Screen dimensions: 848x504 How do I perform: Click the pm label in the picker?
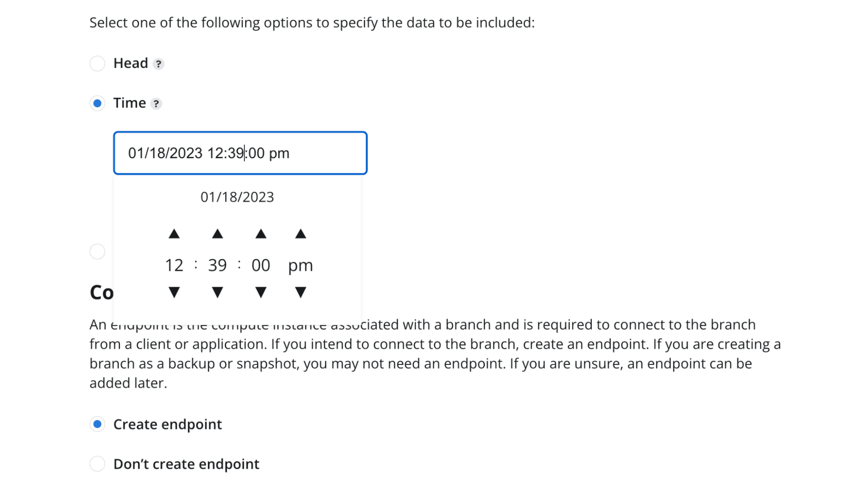300,265
